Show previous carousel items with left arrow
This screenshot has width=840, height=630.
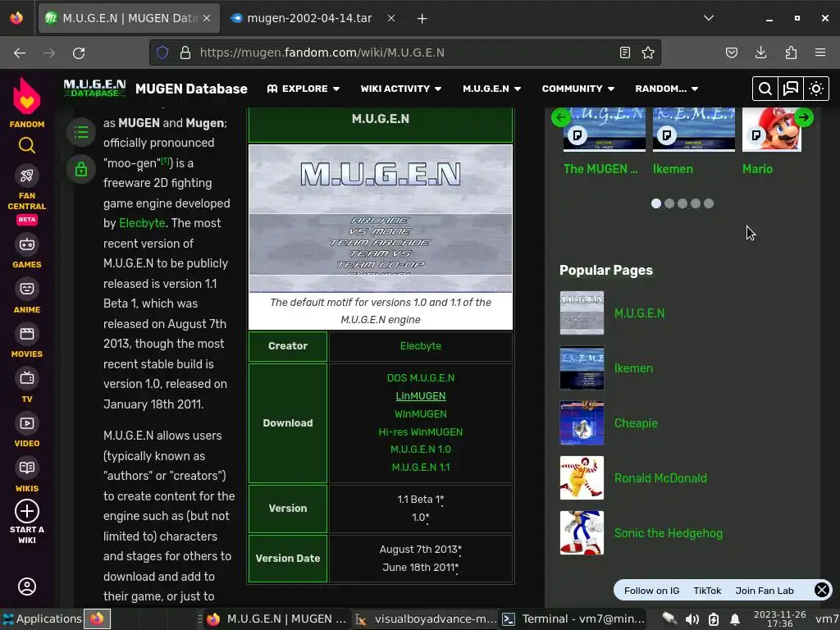561,117
